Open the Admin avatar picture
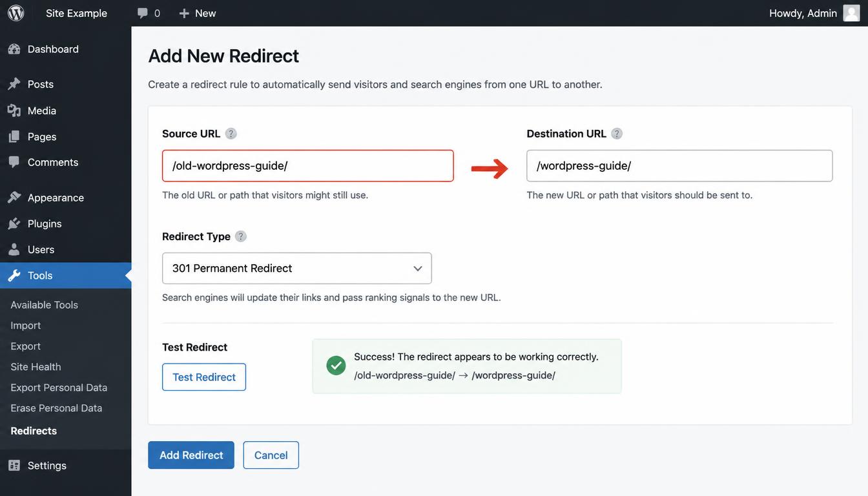 (851, 13)
